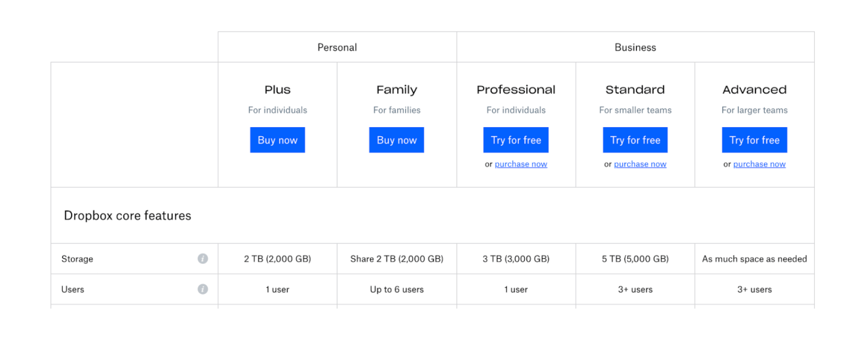Select 'Up to 6 users' cell
The height and width of the screenshot is (338, 868).
(x=397, y=289)
